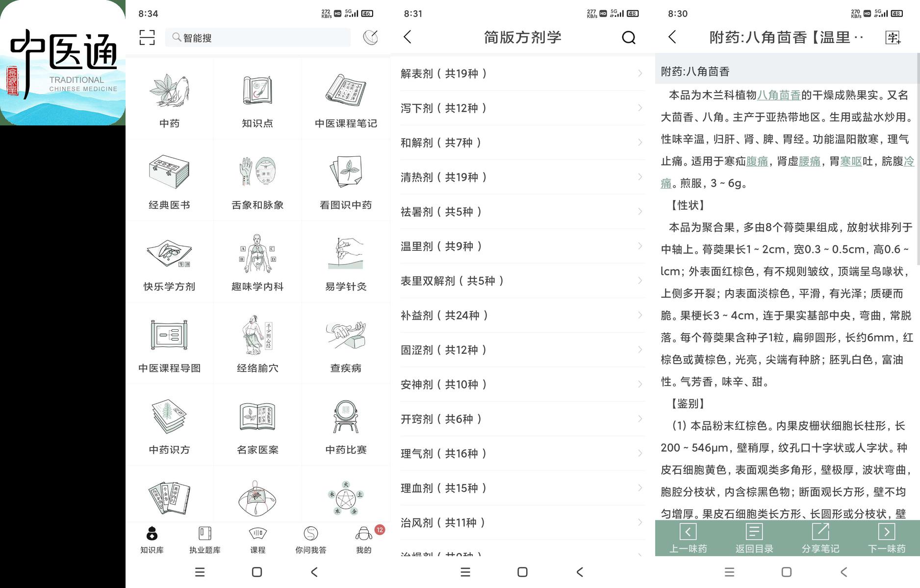The image size is (920, 588).
Task: Click the 智能搜 search field
Action: 258,38
